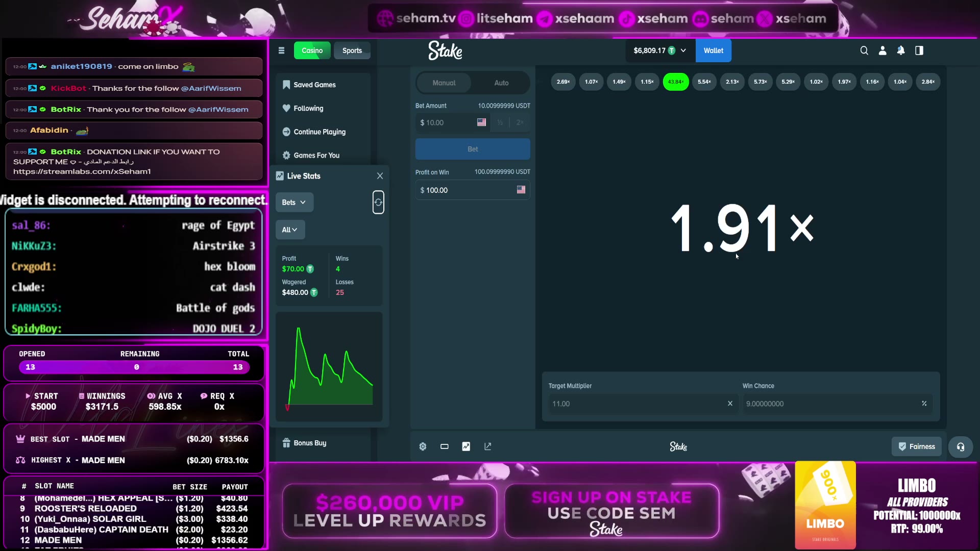The width and height of the screenshot is (980, 551).
Task: Double the bet with 2× button
Action: coord(520,122)
